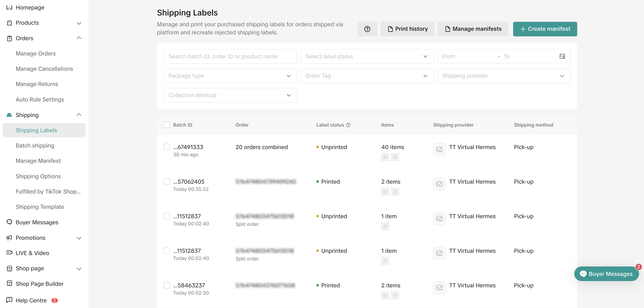Viewport: 644px width, 308px height.
Task: Click the help question mark button
Action: [367, 29]
